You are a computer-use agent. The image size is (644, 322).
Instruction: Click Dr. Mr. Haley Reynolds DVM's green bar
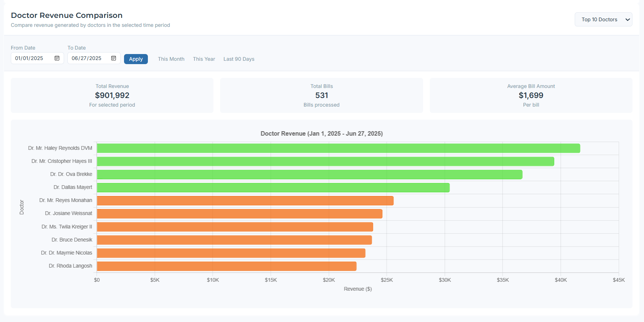[338, 148]
